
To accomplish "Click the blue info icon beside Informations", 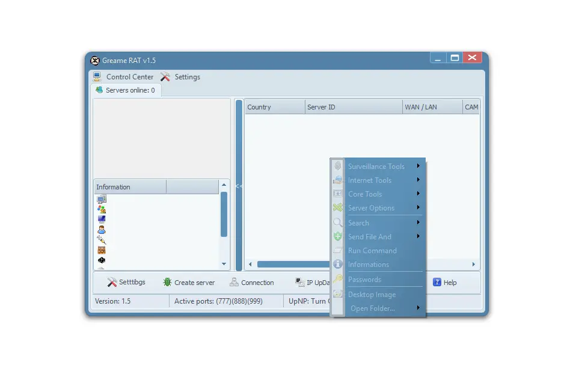I will (337, 265).
